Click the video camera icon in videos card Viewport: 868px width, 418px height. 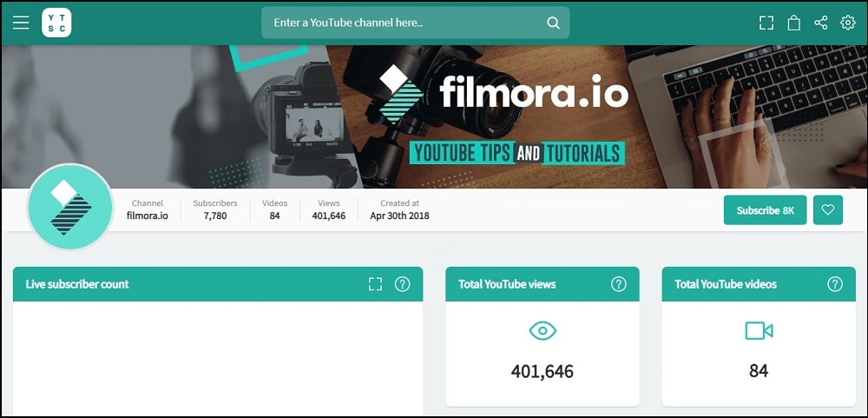(759, 331)
